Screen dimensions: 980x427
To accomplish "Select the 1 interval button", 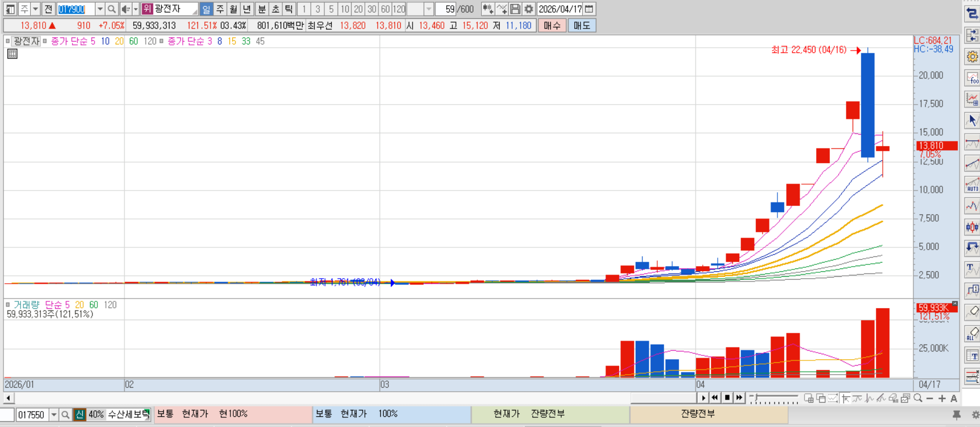I will pos(304,9).
